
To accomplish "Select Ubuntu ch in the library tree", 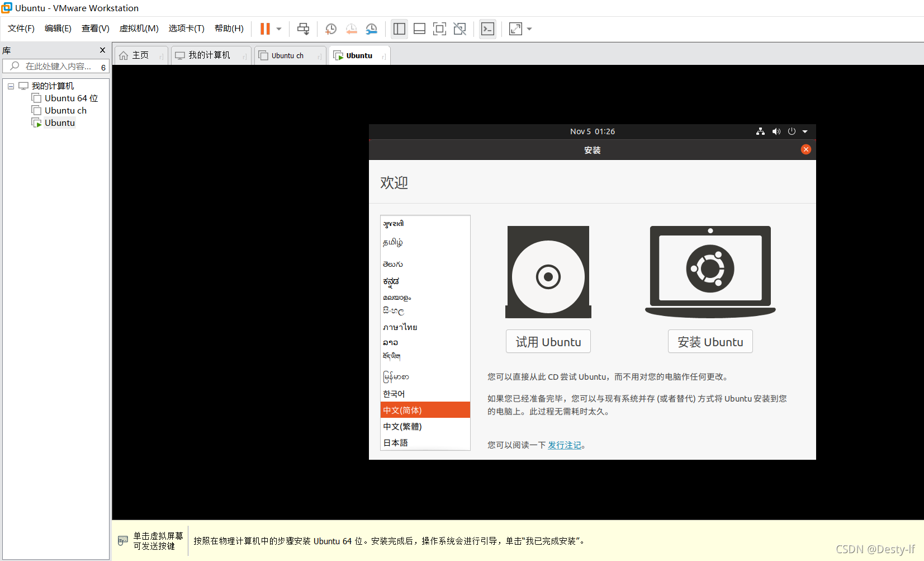I will 65,111.
